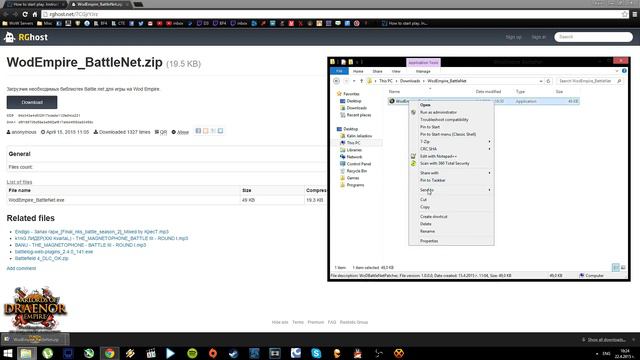Expand the Send to submenu
Image resolution: width=640 pixels, height=360 pixels.
pos(451,190)
